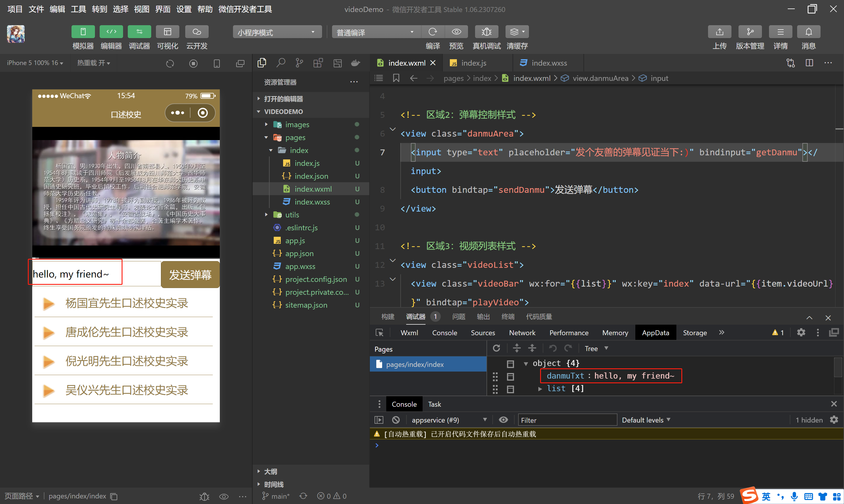
Task: Open source control branch icon in sidebar
Action: pyautogui.click(x=299, y=63)
